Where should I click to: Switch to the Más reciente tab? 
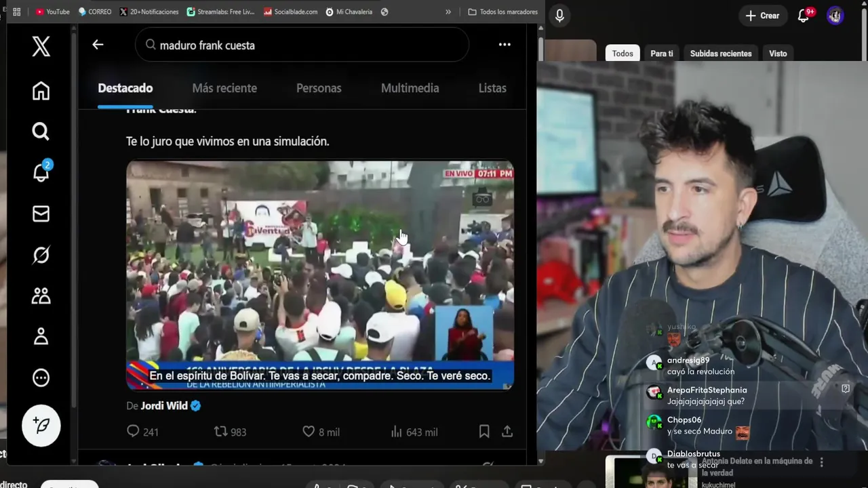(224, 88)
